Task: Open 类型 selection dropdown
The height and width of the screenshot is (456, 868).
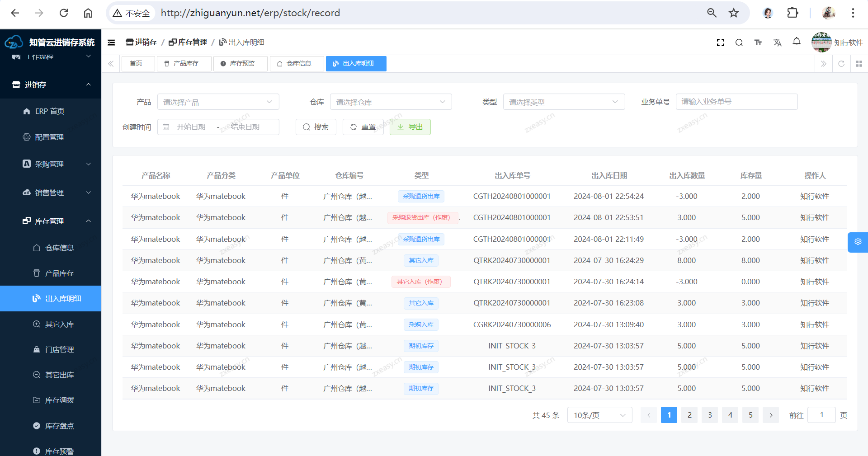Action: [564, 102]
